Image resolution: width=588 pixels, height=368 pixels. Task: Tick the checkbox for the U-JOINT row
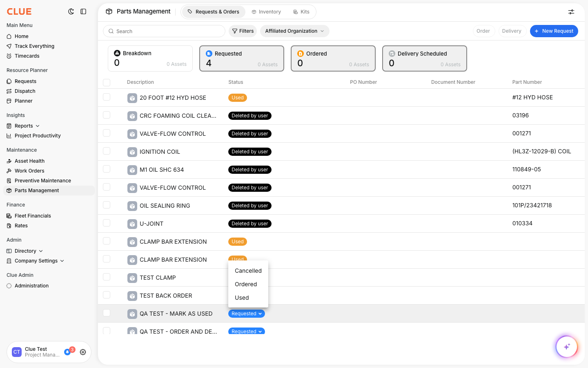tap(107, 223)
